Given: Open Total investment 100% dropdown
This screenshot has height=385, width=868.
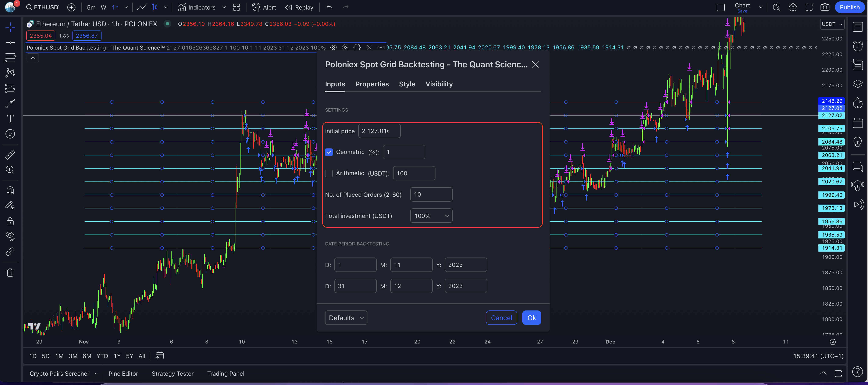Looking at the screenshot, I should pyautogui.click(x=431, y=216).
